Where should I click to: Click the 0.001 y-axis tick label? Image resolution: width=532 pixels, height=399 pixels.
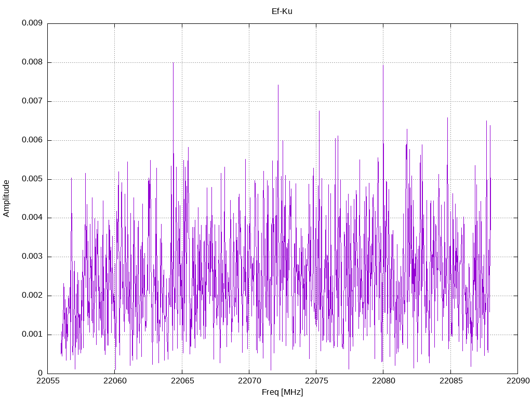pyautogui.click(x=32, y=335)
